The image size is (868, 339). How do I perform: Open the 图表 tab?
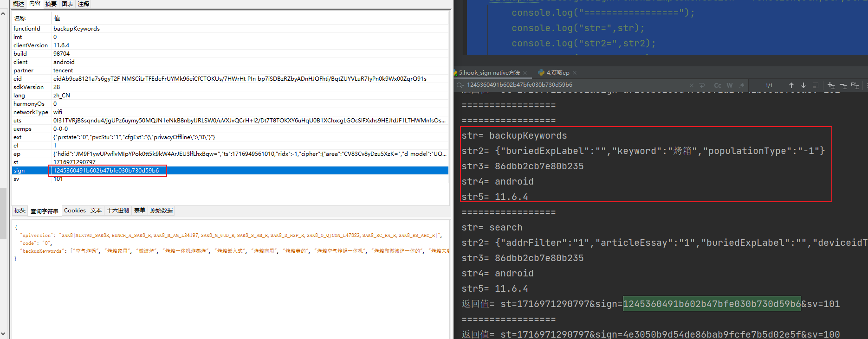point(67,4)
